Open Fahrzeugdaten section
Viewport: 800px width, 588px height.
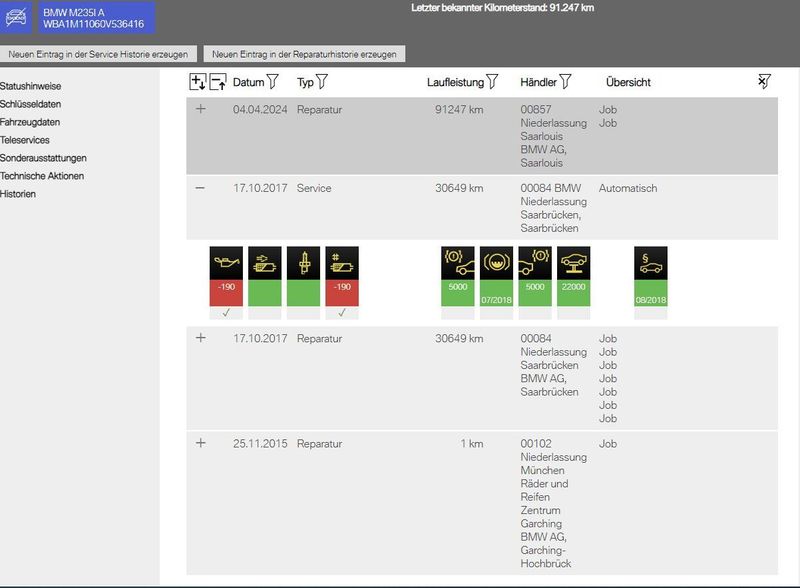pos(30,122)
